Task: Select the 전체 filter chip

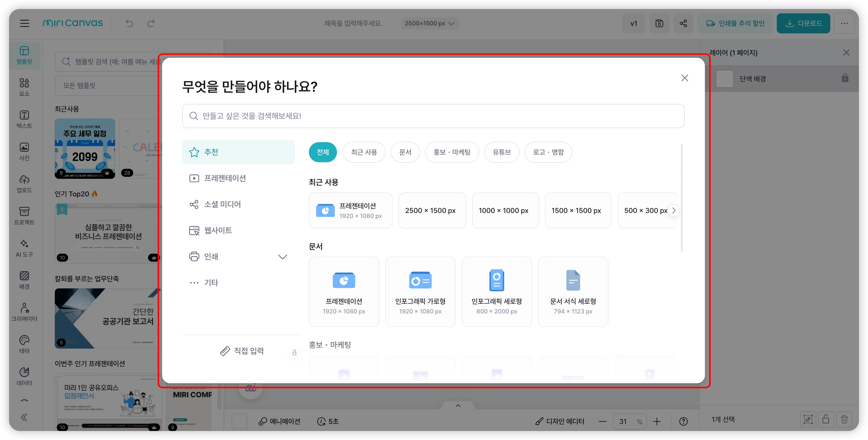Action: click(x=322, y=152)
